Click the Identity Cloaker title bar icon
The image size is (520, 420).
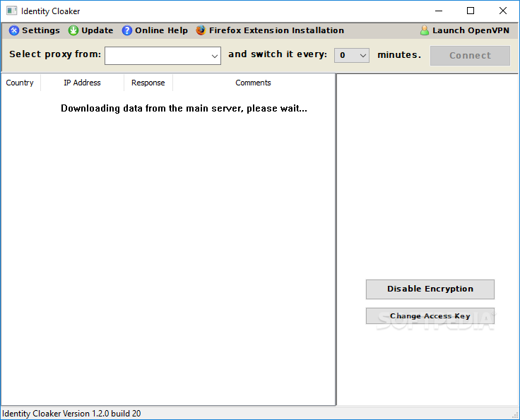11,11
